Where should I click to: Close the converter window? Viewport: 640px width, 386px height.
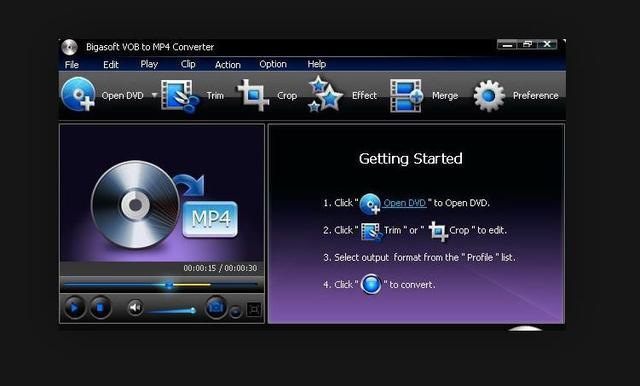coord(547,44)
